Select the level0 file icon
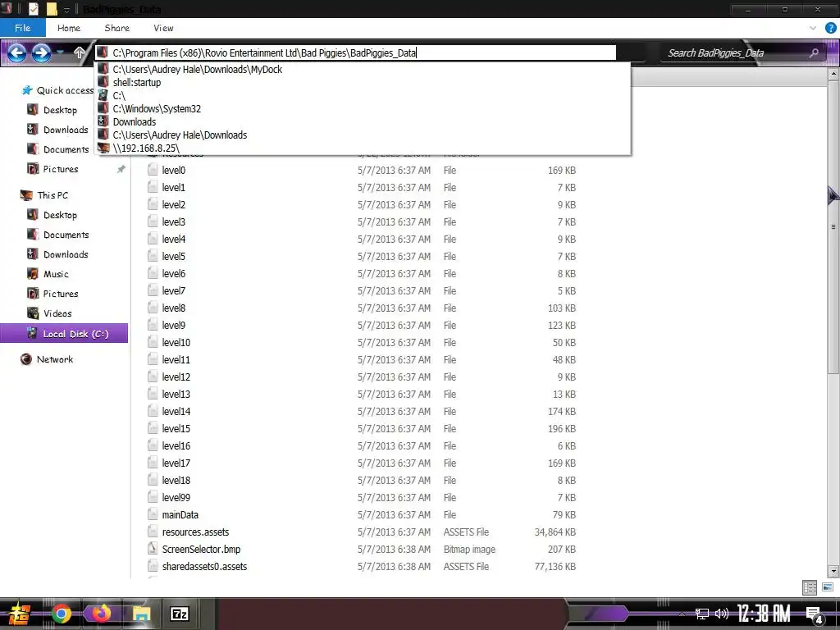This screenshot has width=840, height=630. (x=153, y=170)
